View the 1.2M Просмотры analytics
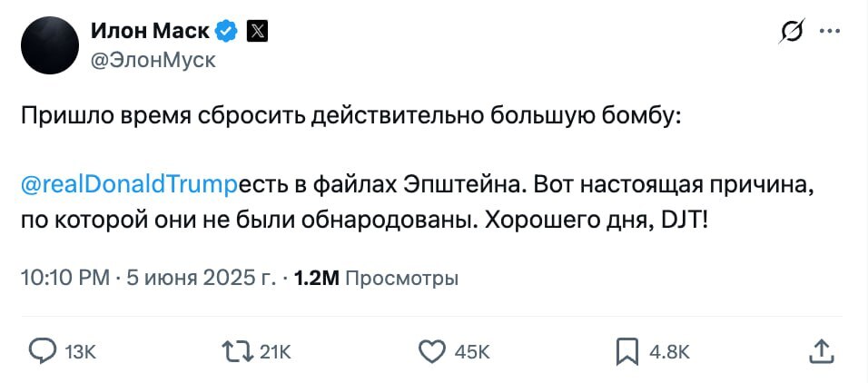 pos(377,278)
